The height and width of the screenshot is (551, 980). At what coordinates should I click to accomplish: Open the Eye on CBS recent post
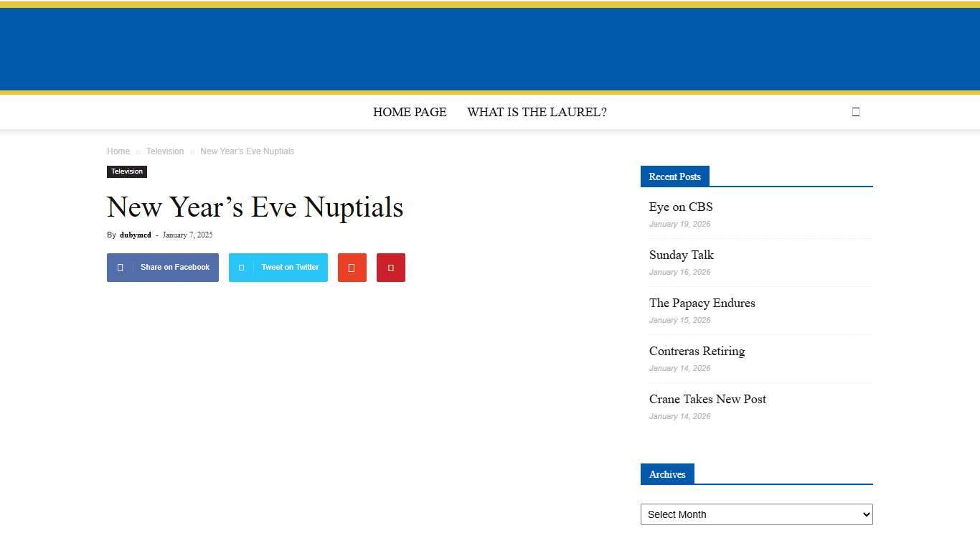point(680,207)
